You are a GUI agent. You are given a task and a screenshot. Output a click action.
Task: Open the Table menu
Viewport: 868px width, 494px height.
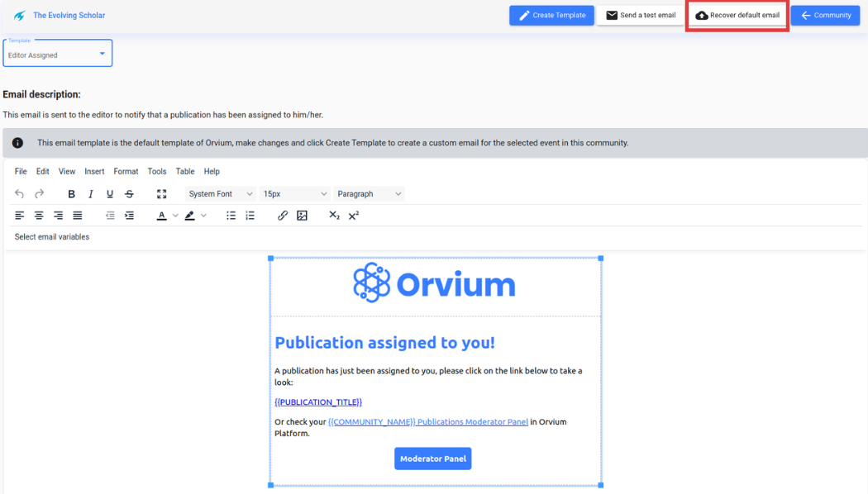click(185, 172)
